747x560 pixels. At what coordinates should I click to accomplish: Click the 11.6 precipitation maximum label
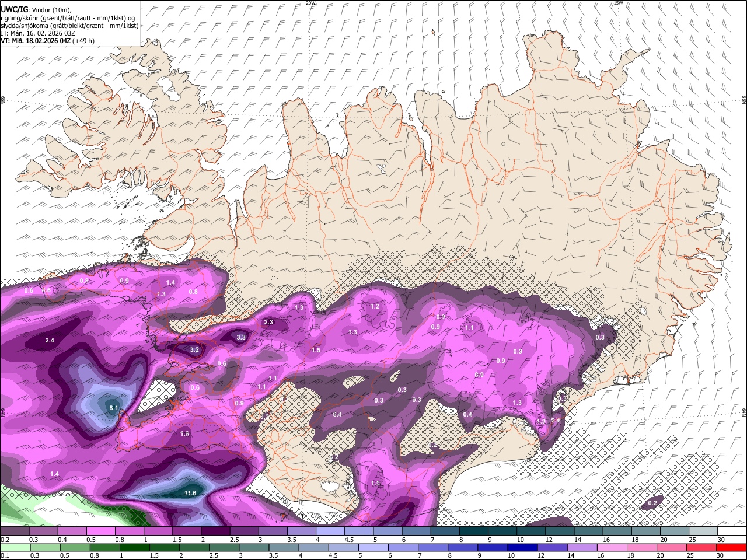point(190,493)
